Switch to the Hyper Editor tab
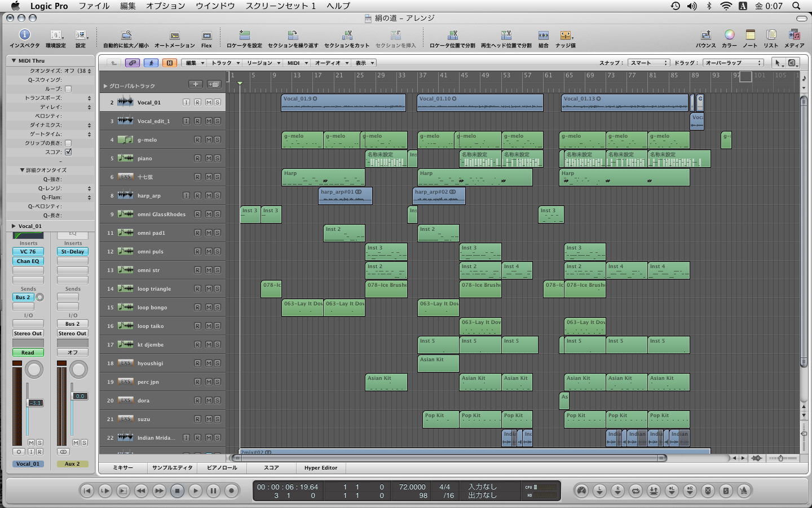This screenshot has width=812, height=508. click(x=321, y=467)
